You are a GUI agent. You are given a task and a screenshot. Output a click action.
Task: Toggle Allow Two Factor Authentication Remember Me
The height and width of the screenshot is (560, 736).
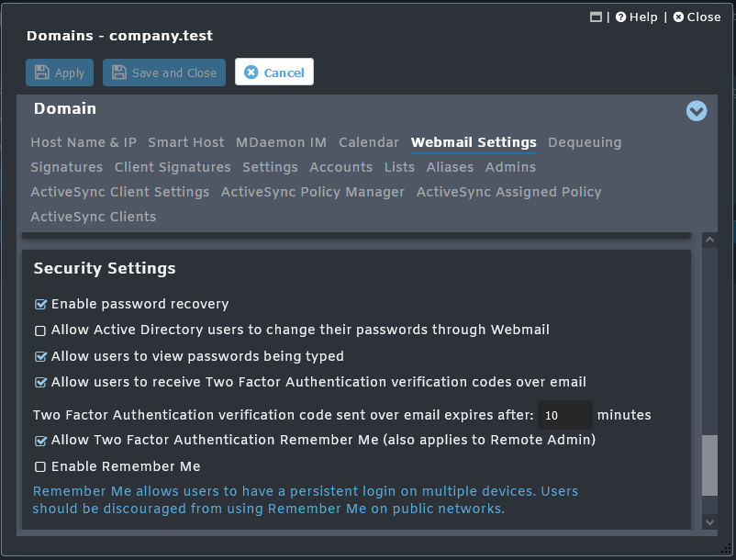[40, 440]
